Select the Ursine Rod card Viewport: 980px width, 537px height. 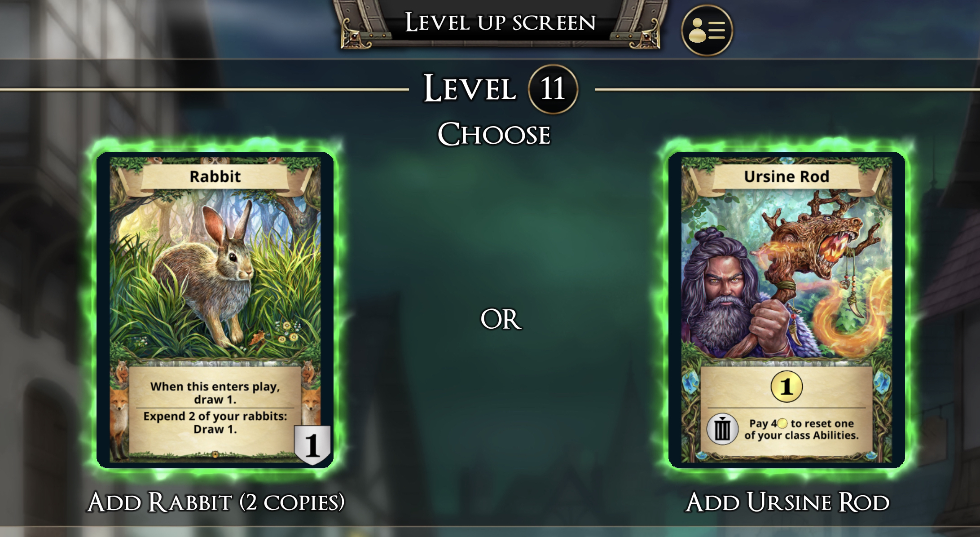[787, 310]
